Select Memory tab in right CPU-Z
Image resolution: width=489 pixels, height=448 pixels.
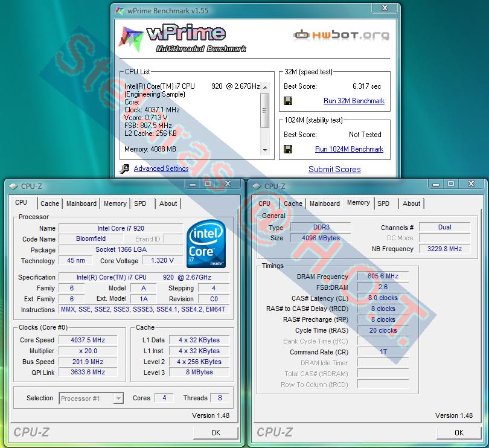pos(359,202)
